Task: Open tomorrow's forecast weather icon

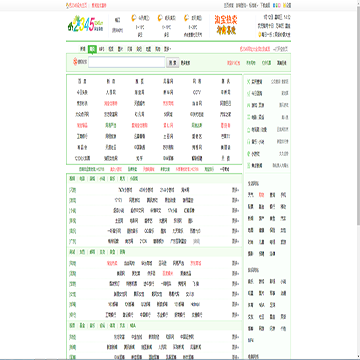Action: [160, 17]
